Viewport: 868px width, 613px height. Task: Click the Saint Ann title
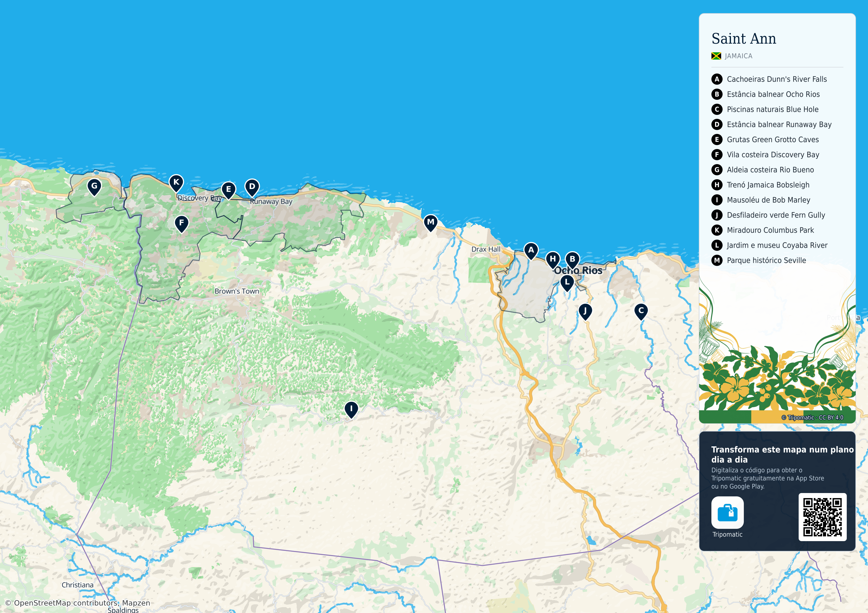(x=744, y=39)
